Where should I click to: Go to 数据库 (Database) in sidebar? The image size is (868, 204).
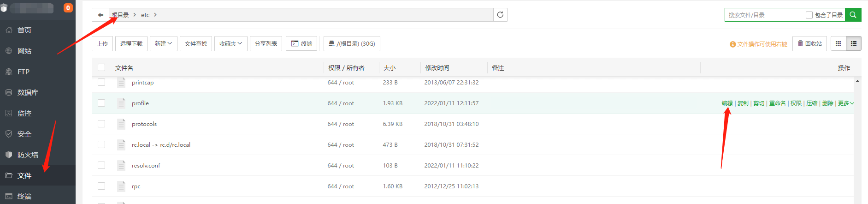point(28,92)
